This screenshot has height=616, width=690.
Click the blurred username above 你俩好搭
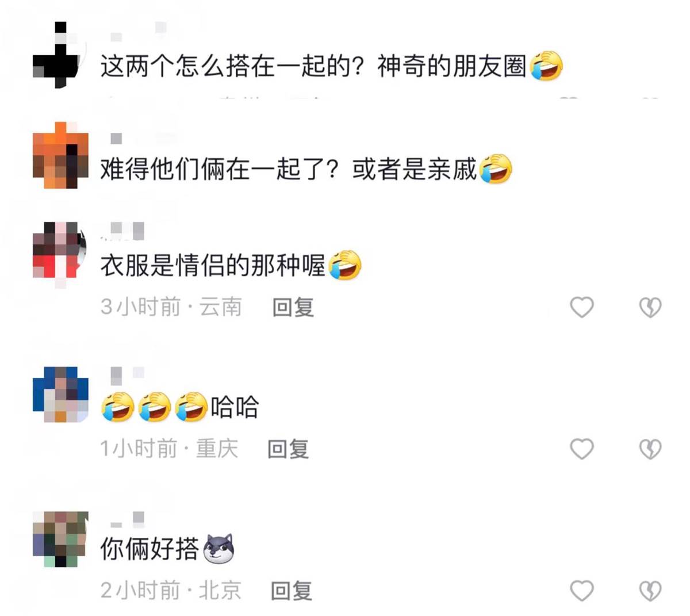[x=127, y=520]
